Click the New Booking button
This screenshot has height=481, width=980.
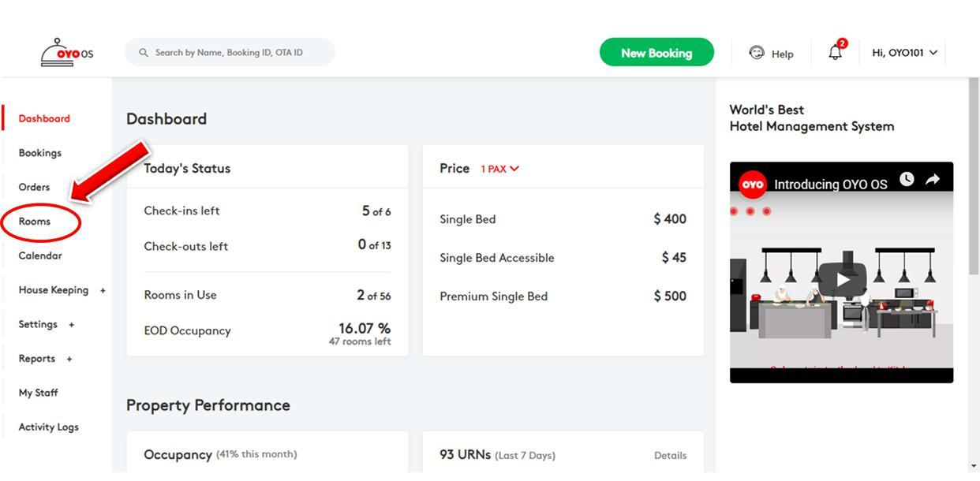coord(656,53)
